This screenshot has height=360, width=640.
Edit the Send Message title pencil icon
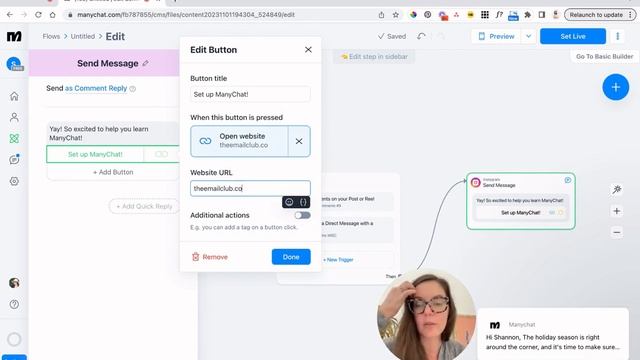(146, 63)
